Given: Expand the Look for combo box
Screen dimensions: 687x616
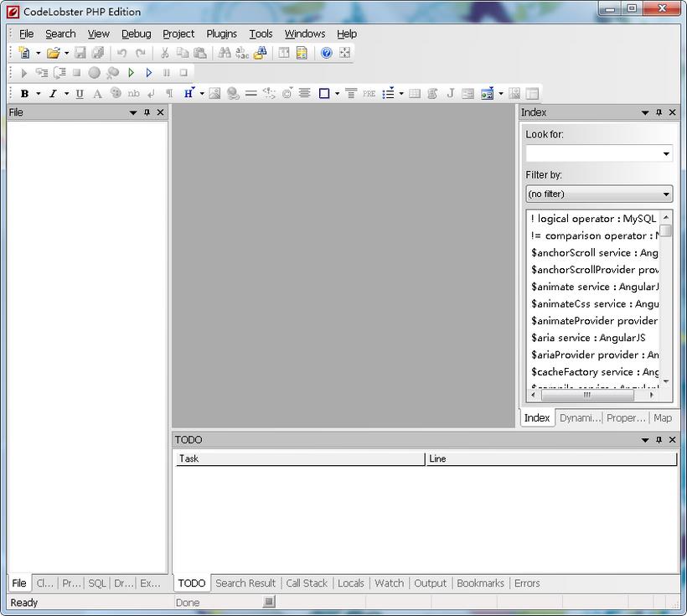Looking at the screenshot, I should pos(666,153).
